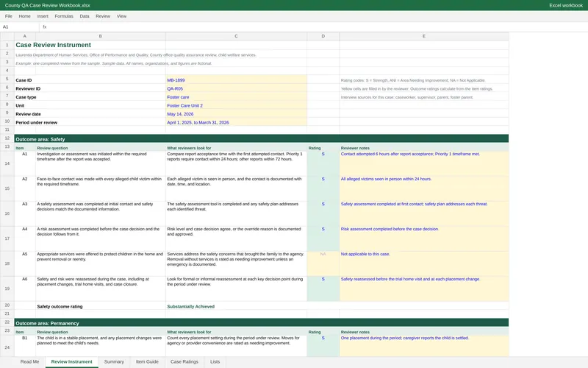Click note 'Contact attempted 6 hours after report acceptance'
This screenshot has width=588, height=368.
point(424,163)
